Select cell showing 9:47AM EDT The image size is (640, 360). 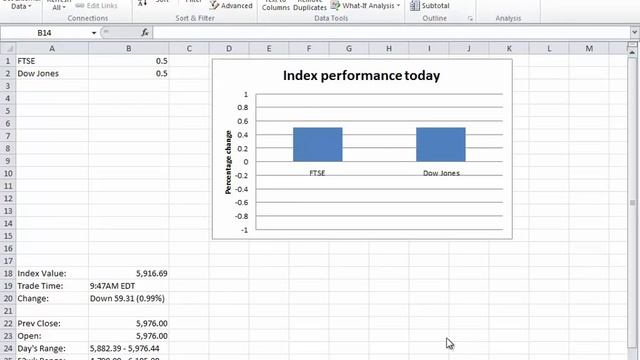129,286
